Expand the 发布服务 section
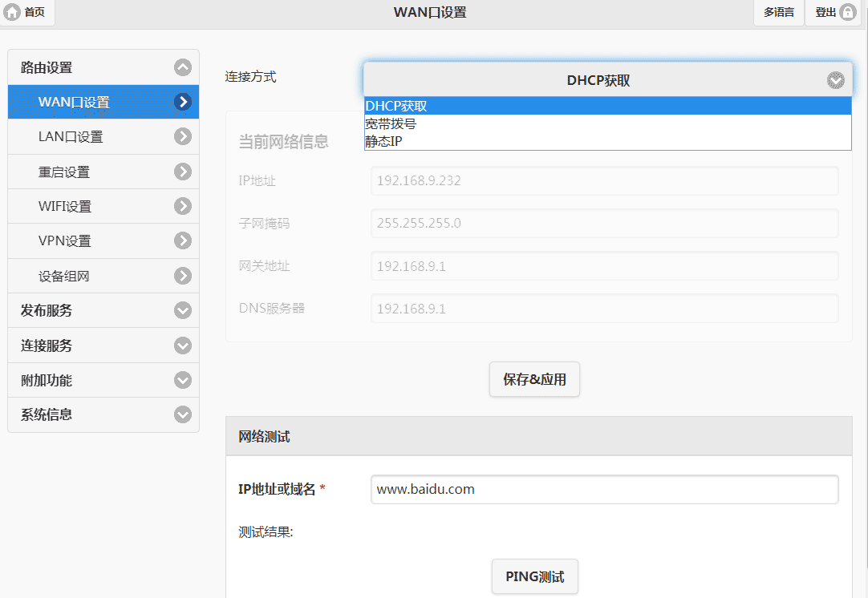Image resolution: width=868 pixels, height=598 pixels. [183, 310]
